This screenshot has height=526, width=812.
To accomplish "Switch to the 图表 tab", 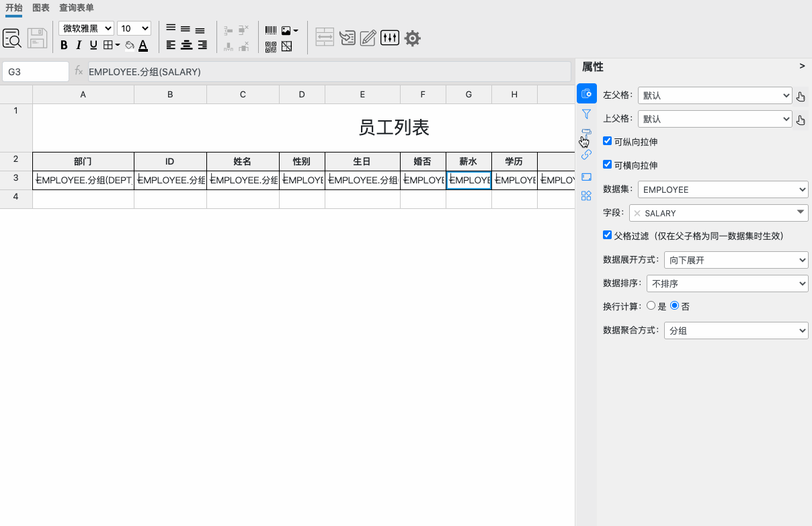I will pos(41,8).
